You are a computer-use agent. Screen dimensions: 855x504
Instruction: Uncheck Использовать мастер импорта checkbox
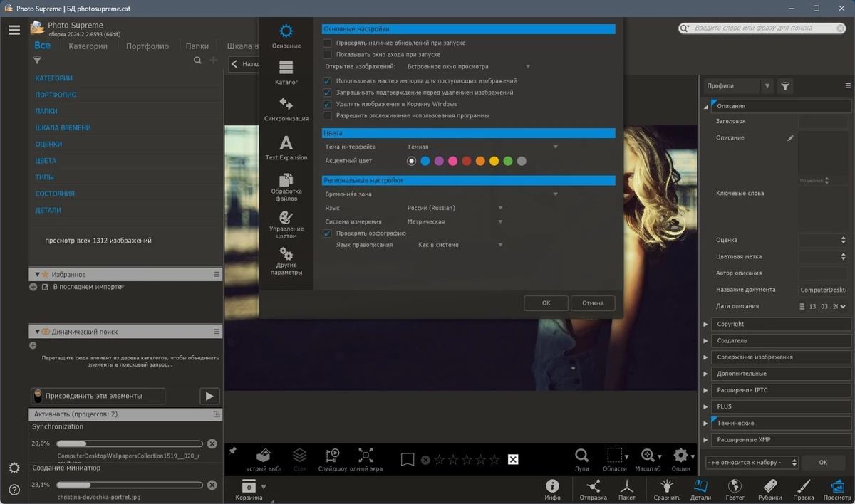328,81
